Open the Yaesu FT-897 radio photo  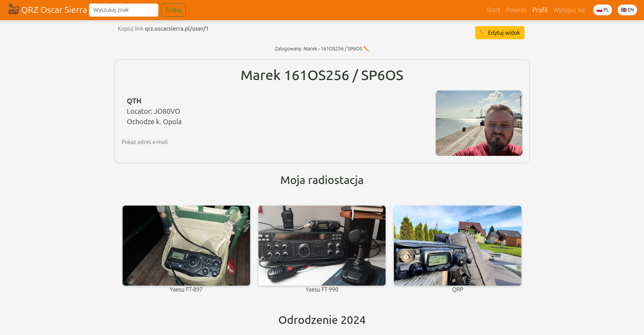click(186, 246)
